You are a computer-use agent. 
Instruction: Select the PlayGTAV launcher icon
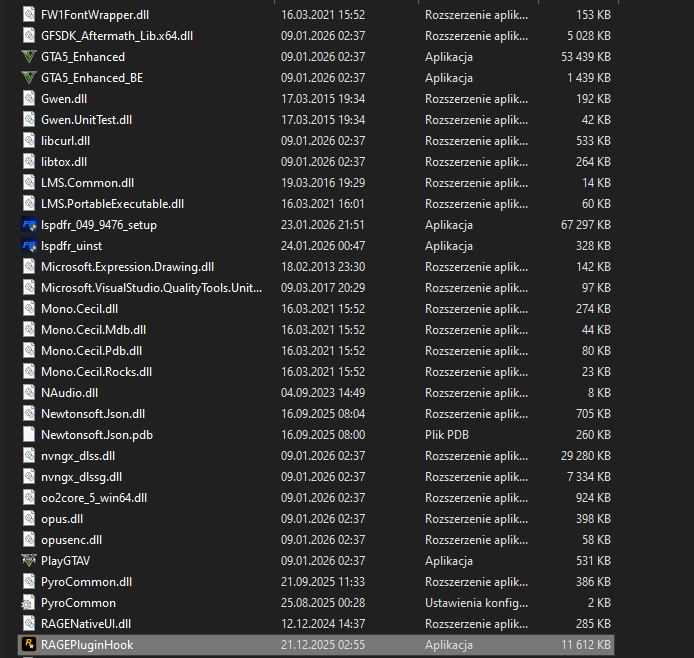[29, 561]
